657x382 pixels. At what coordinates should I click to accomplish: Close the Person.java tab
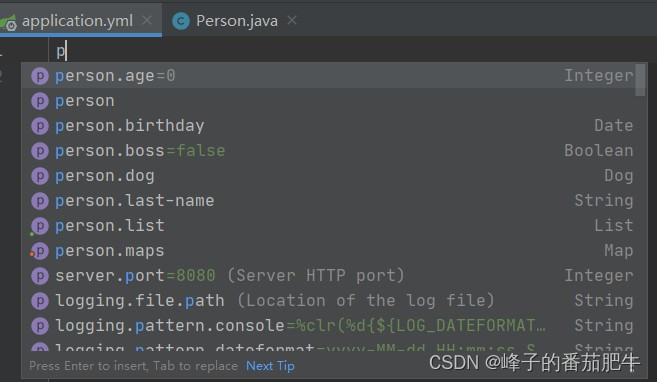pos(292,20)
